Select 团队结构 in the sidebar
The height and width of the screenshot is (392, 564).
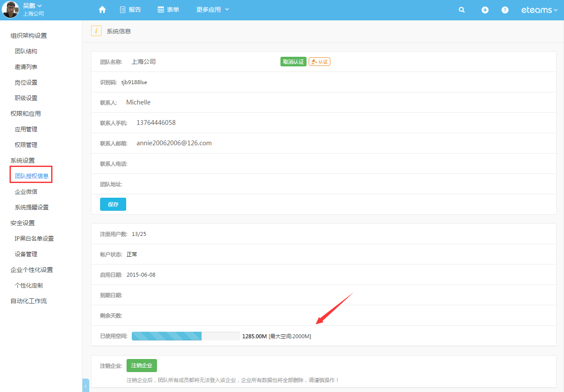26,51
